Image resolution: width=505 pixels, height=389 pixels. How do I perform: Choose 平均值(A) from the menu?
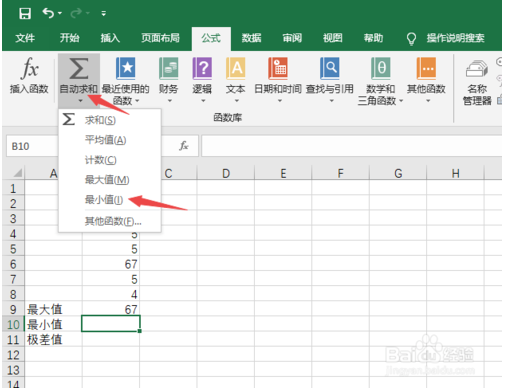110,140
